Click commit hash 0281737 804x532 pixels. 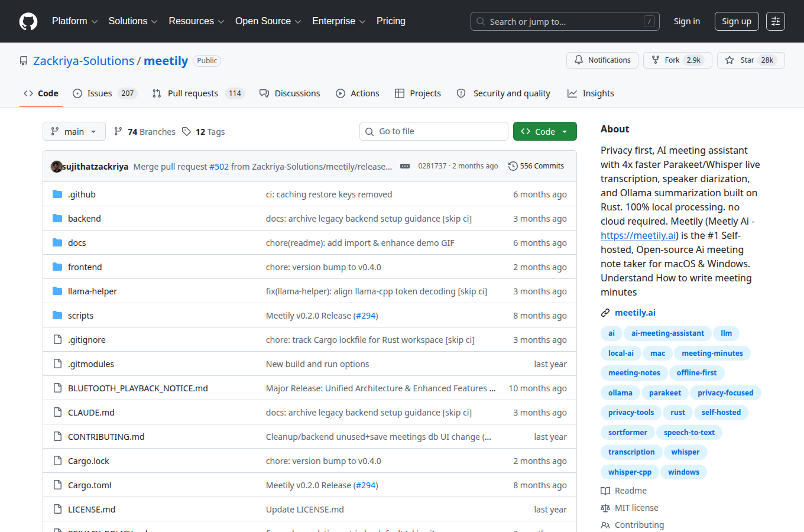(432, 166)
